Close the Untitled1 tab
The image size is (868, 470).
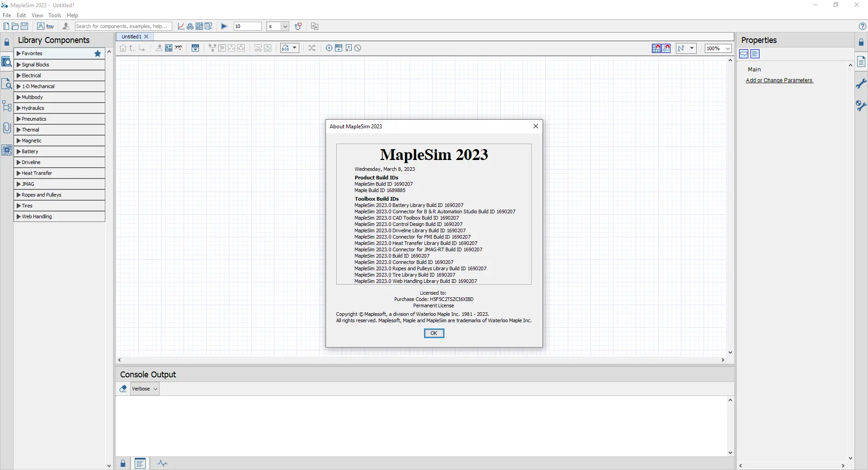coord(146,37)
